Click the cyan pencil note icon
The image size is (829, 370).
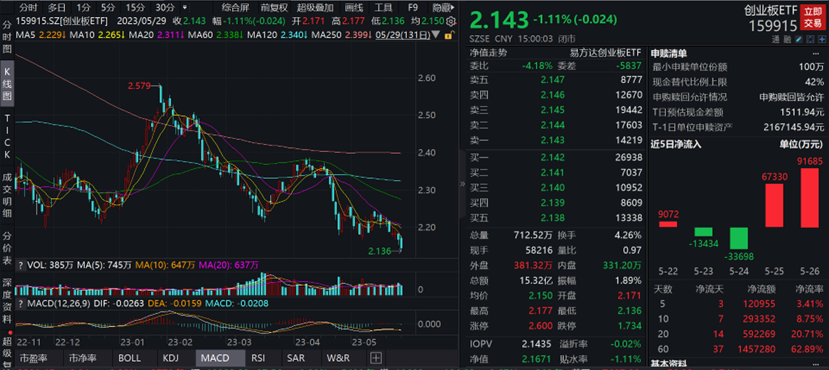799,39
